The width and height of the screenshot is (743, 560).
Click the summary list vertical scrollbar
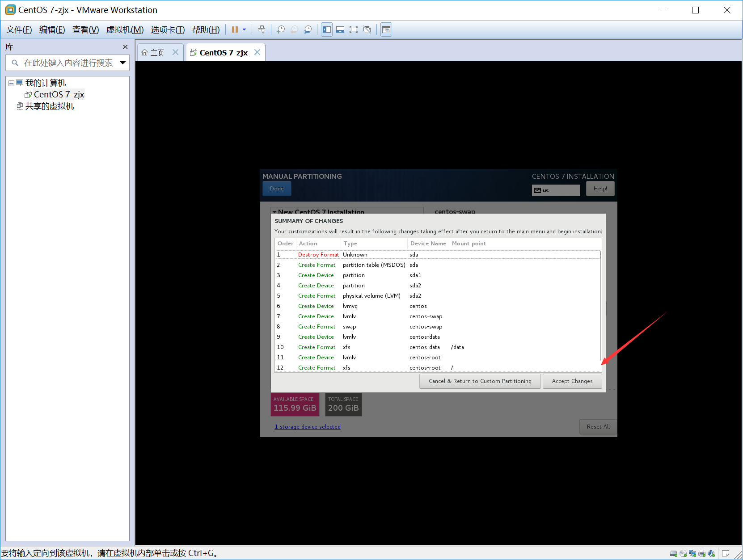600,306
